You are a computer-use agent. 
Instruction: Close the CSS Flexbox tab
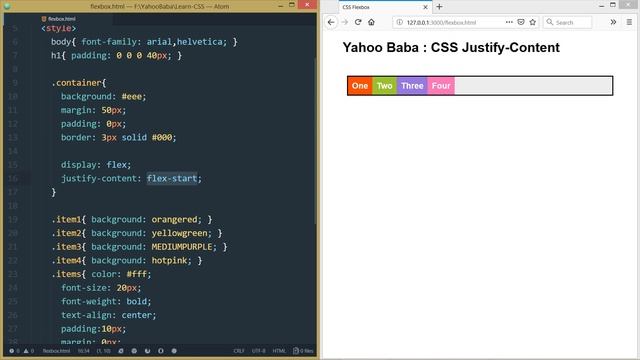(x=425, y=7)
